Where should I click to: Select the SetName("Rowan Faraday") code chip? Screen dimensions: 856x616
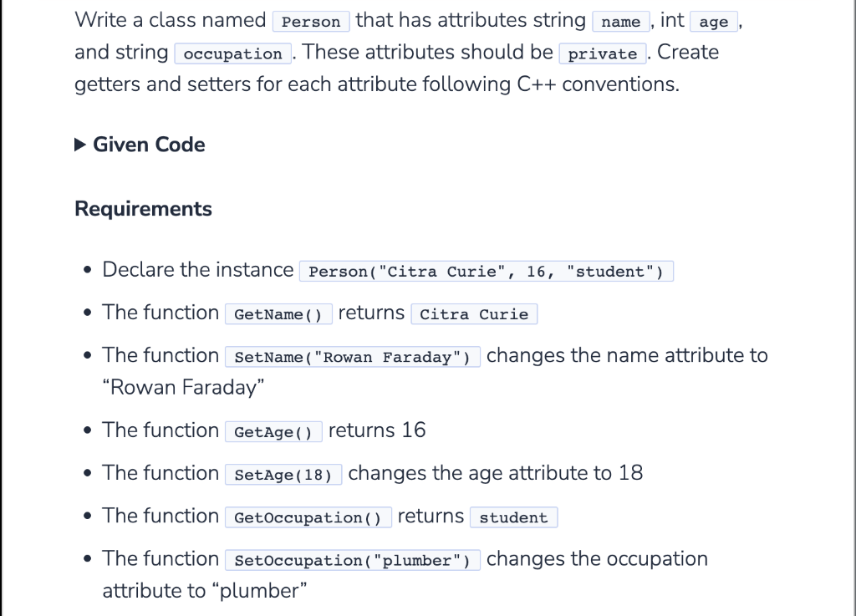coord(352,357)
